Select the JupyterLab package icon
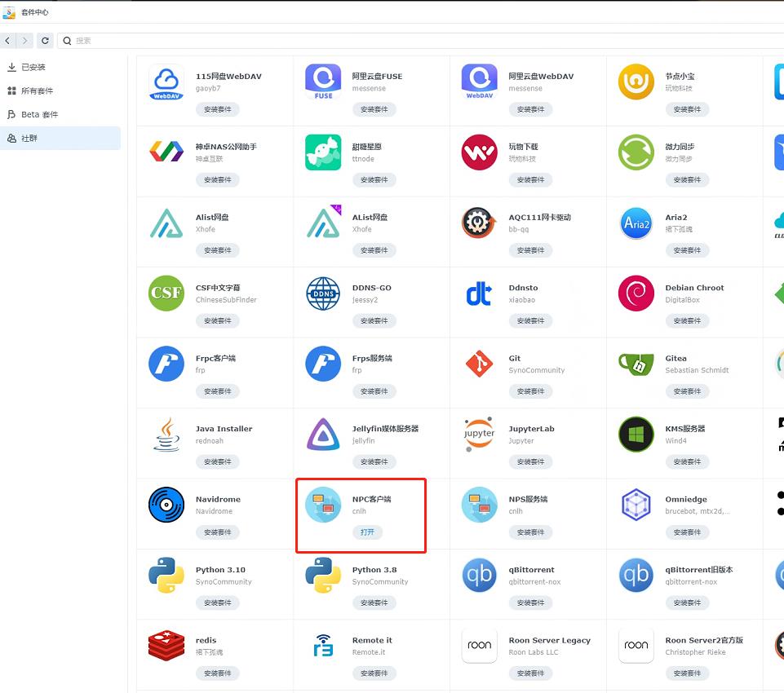The height and width of the screenshot is (693, 784). click(x=479, y=435)
